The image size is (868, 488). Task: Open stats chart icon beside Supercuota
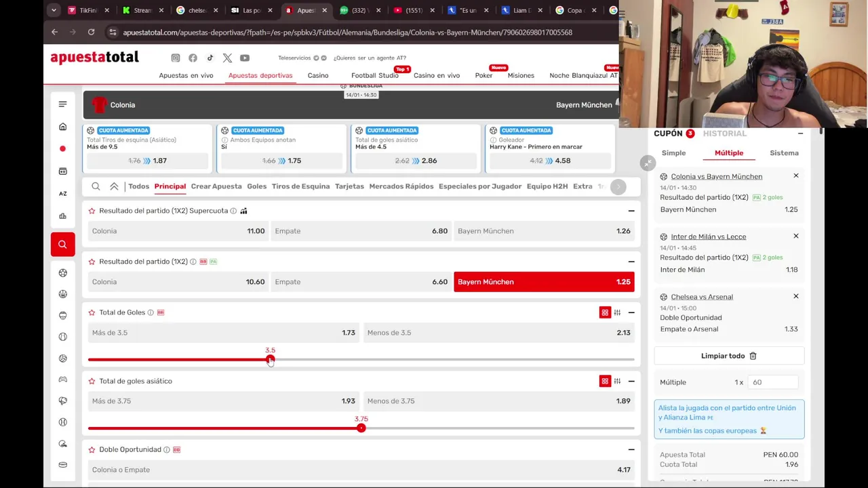pos(243,211)
